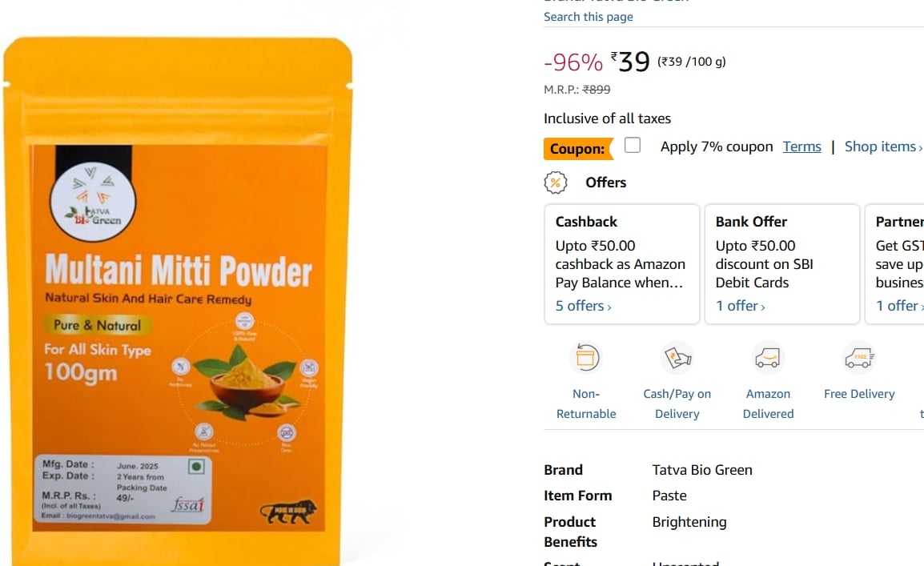Screen dimensions: 924x566
Task: Open the coupon Terms link
Action: (x=801, y=146)
